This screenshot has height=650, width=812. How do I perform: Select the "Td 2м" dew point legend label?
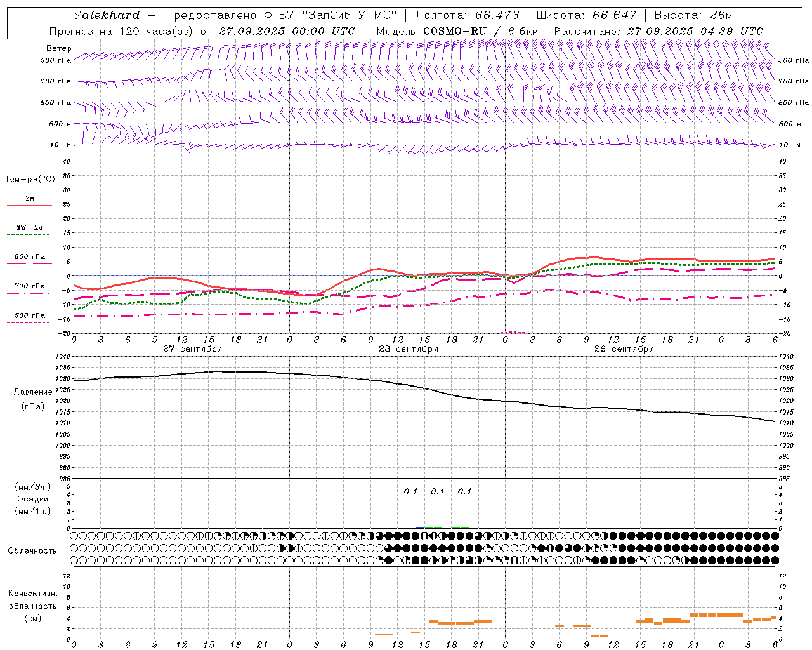tap(30, 227)
